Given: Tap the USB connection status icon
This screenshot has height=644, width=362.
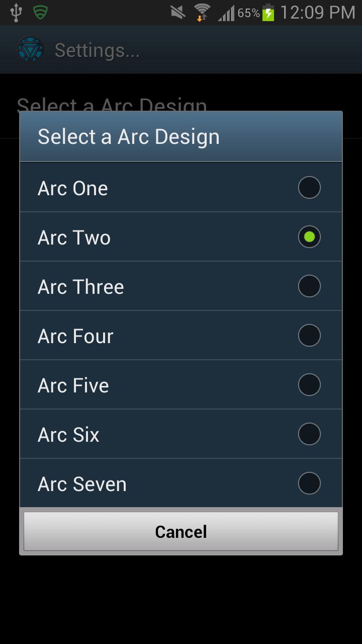Looking at the screenshot, I should click(16, 13).
